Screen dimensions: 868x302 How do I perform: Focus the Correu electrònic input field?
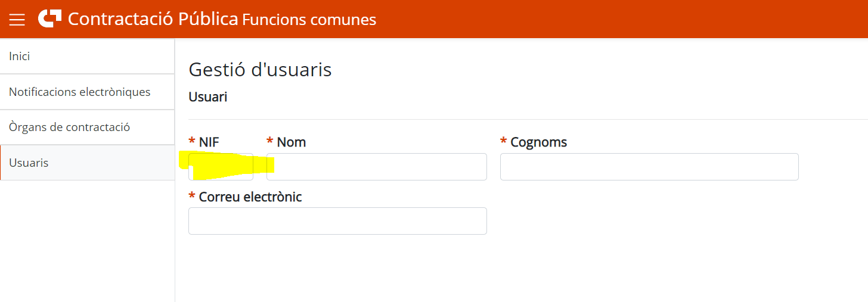tap(337, 221)
